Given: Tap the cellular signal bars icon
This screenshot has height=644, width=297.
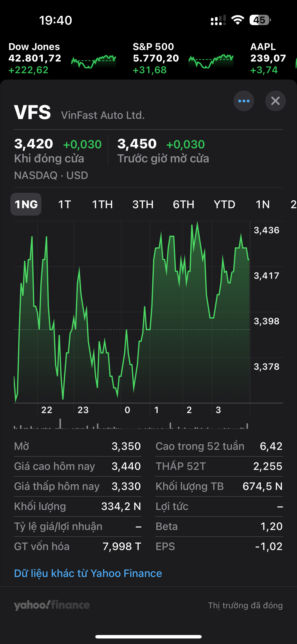Looking at the screenshot, I should tap(218, 20).
